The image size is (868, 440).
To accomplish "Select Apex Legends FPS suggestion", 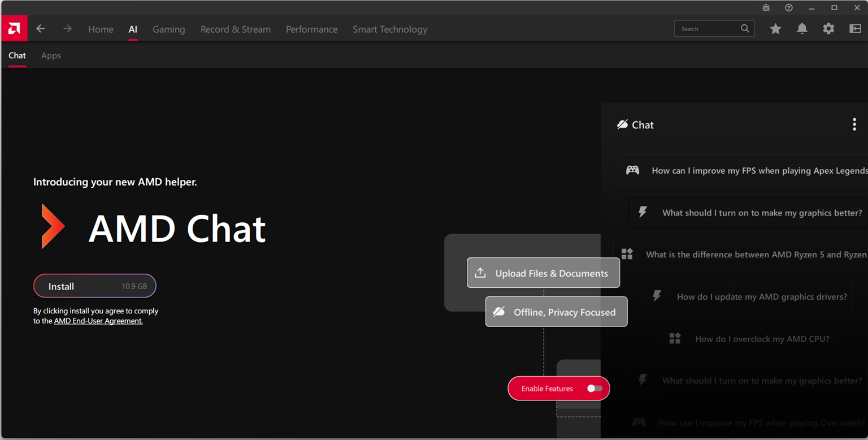I will (743, 170).
